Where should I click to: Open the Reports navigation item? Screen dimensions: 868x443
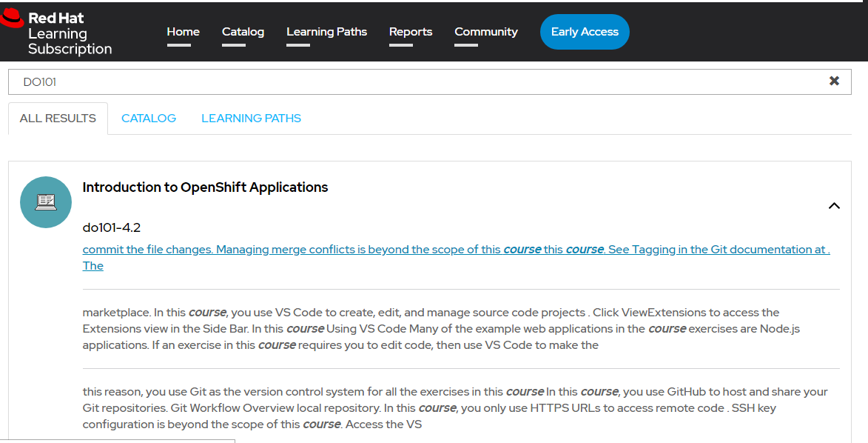point(410,32)
